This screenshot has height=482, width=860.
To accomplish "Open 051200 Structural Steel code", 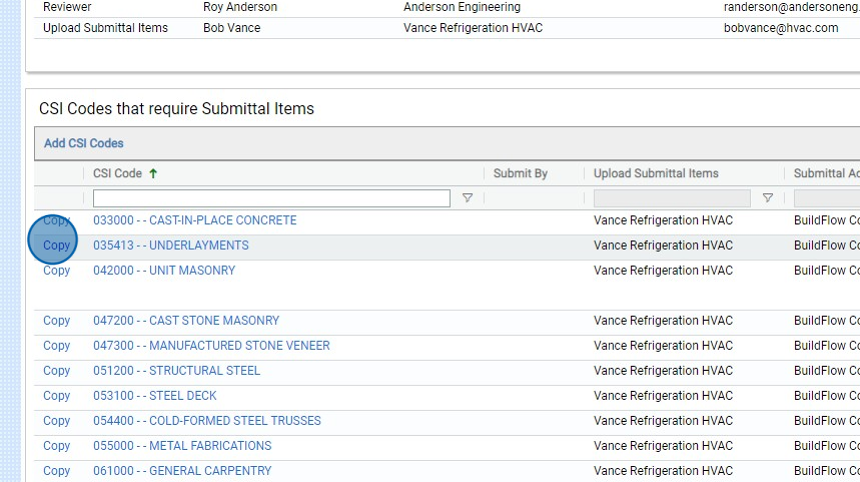I will pyautogui.click(x=176, y=371).
